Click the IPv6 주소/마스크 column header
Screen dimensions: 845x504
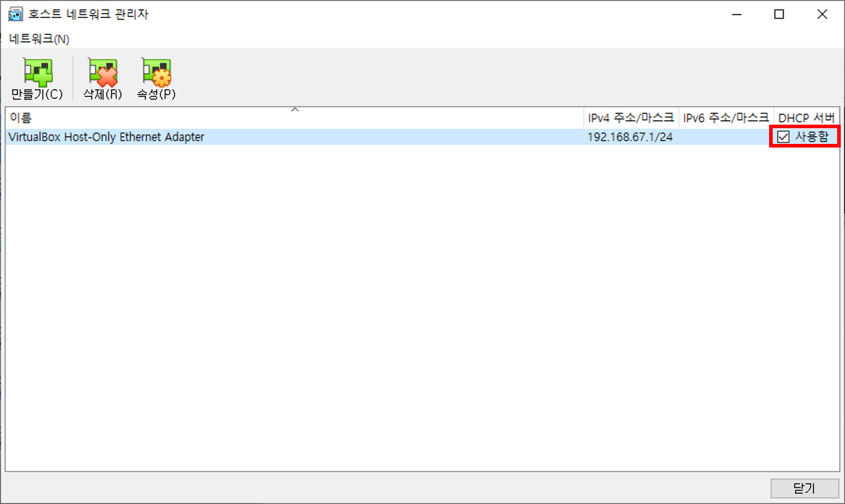[726, 117]
